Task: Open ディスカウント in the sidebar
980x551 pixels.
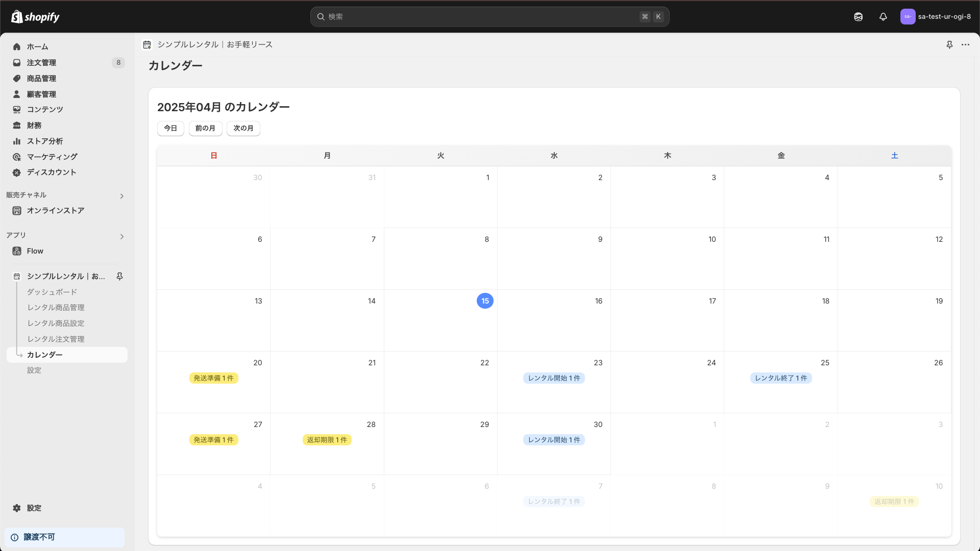Action: pyautogui.click(x=51, y=172)
